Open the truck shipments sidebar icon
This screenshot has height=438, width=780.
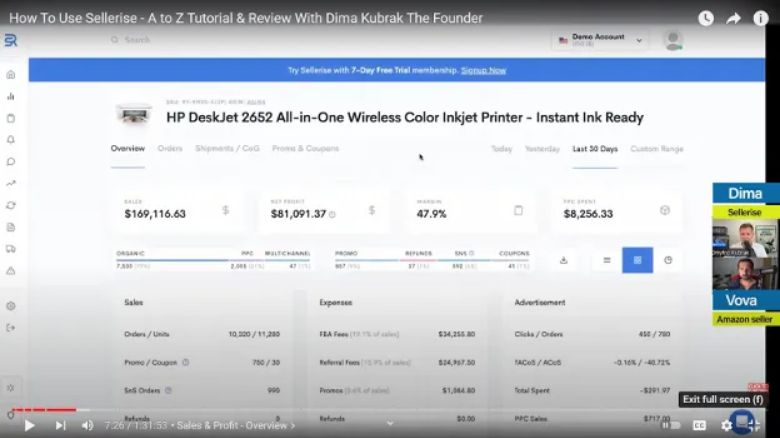pyautogui.click(x=11, y=249)
